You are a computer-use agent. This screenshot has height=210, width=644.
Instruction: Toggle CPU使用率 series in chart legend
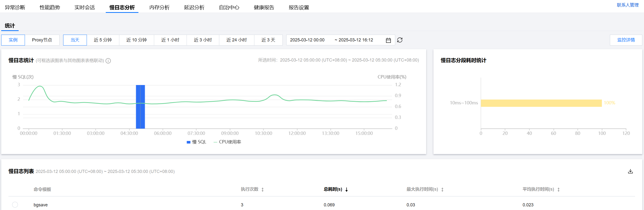point(227,142)
